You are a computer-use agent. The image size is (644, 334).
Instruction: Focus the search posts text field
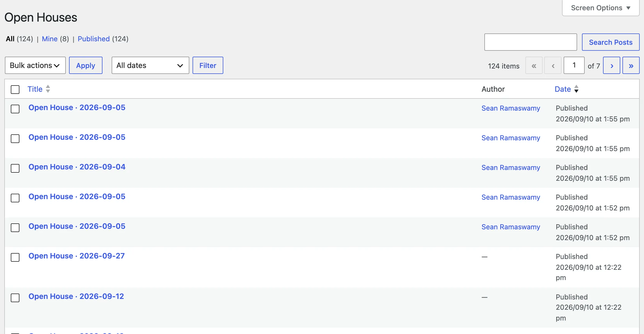tap(530, 42)
